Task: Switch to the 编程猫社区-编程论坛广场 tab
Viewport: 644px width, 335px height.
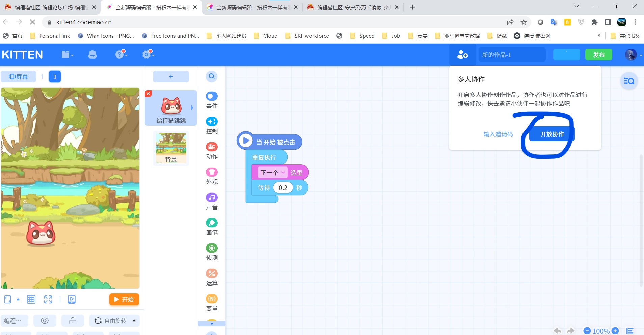Action: pos(51,7)
